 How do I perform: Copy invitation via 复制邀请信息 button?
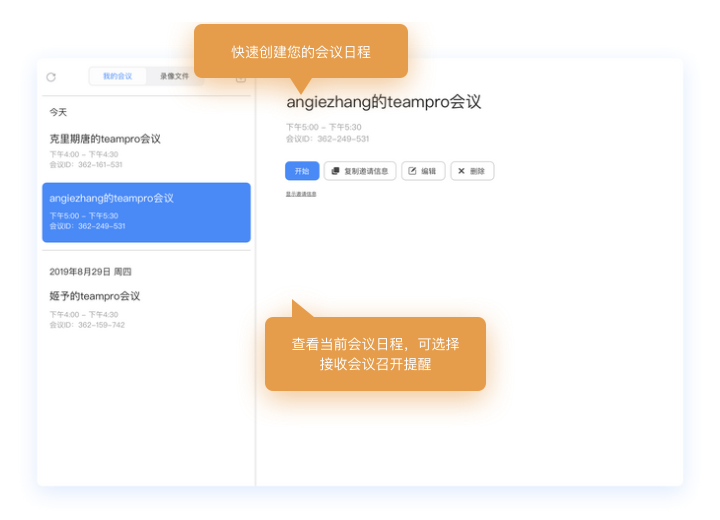coord(360,171)
